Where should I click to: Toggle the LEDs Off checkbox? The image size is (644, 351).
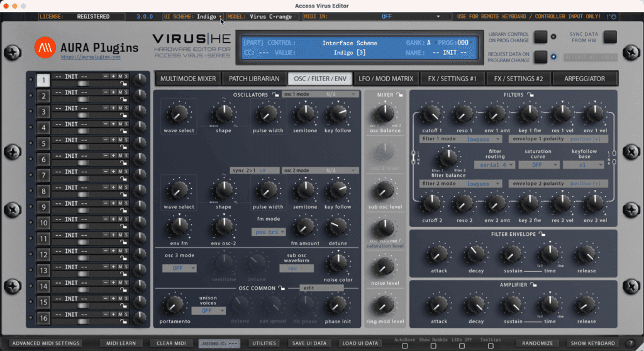(x=462, y=346)
